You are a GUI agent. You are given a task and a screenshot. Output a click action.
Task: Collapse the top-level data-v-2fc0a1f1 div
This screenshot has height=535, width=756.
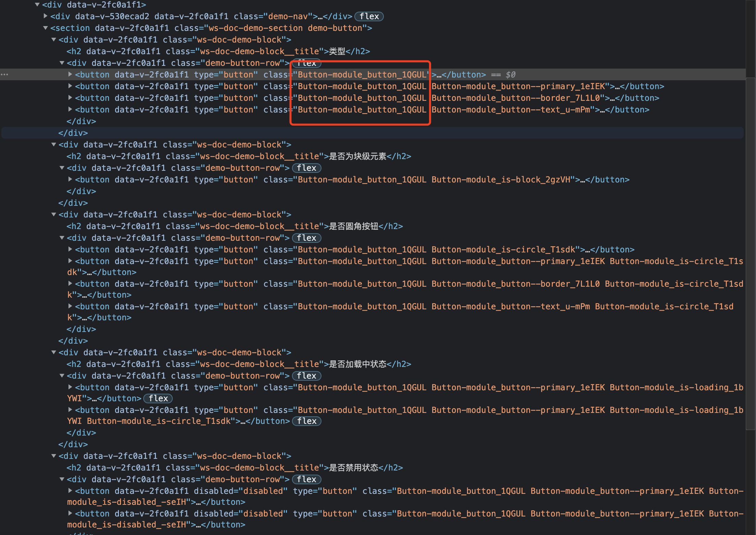37,4
